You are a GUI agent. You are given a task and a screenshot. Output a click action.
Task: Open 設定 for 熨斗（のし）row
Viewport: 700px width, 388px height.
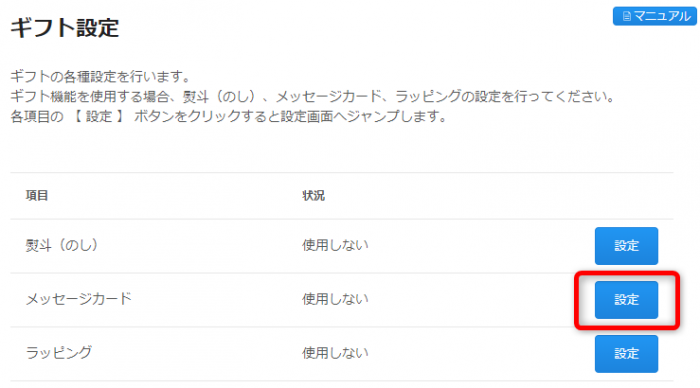(x=626, y=246)
